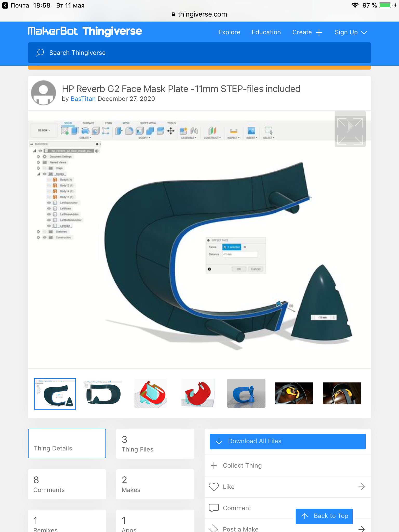Click the download arrow icon
Image resolution: width=399 pixels, height=532 pixels.
[x=219, y=441]
